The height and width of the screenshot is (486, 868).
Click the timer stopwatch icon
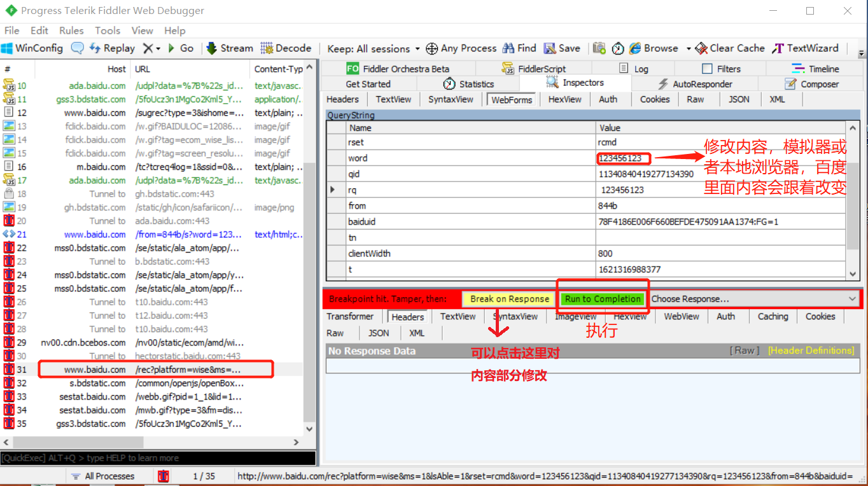618,49
